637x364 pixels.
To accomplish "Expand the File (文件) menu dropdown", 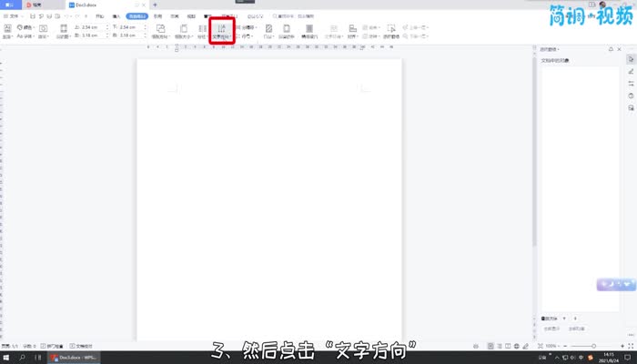I will (12, 16).
